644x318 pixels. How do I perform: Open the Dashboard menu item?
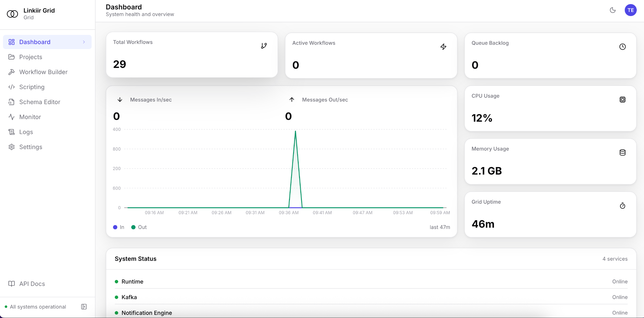tap(47, 42)
